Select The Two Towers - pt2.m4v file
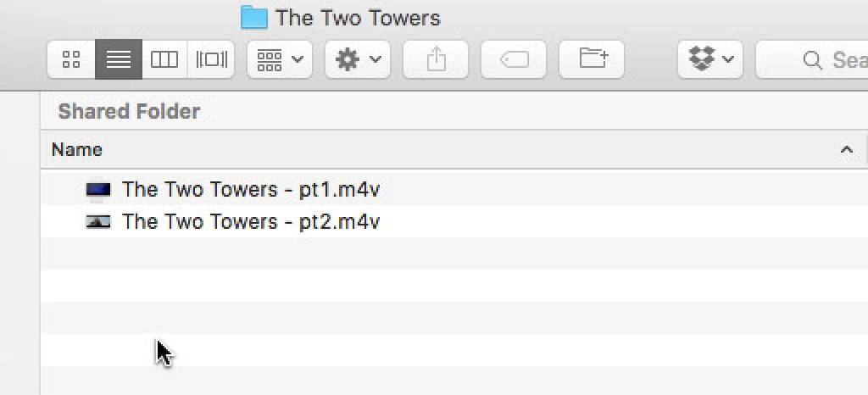The image size is (868, 395). tap(251, 222)
